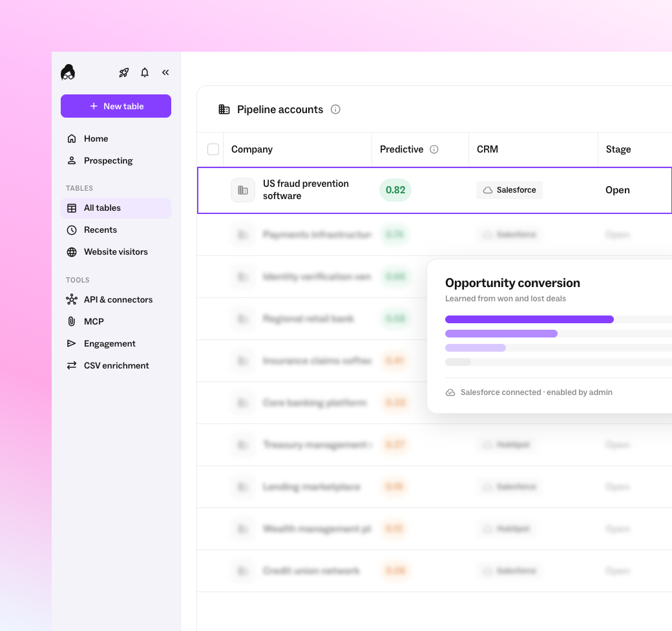Viewport: 672px width, 631px height.
Task: Click the Predictive column header
Action: tap(401, 149)
